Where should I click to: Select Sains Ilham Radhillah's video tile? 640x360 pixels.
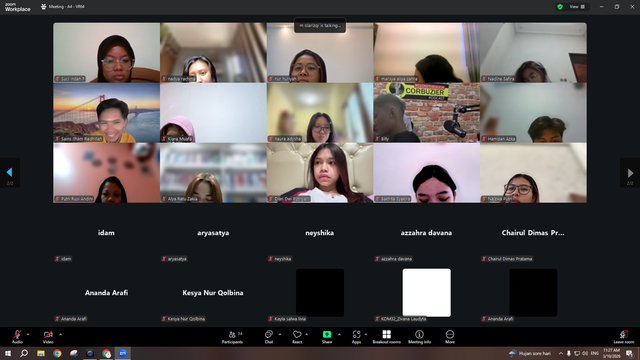(107, 113)
